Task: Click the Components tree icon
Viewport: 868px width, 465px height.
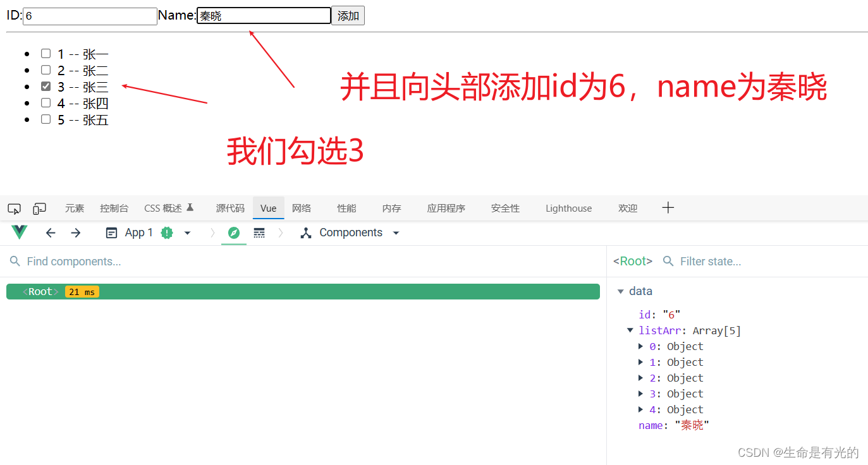Action: click(x=306, y=233)
